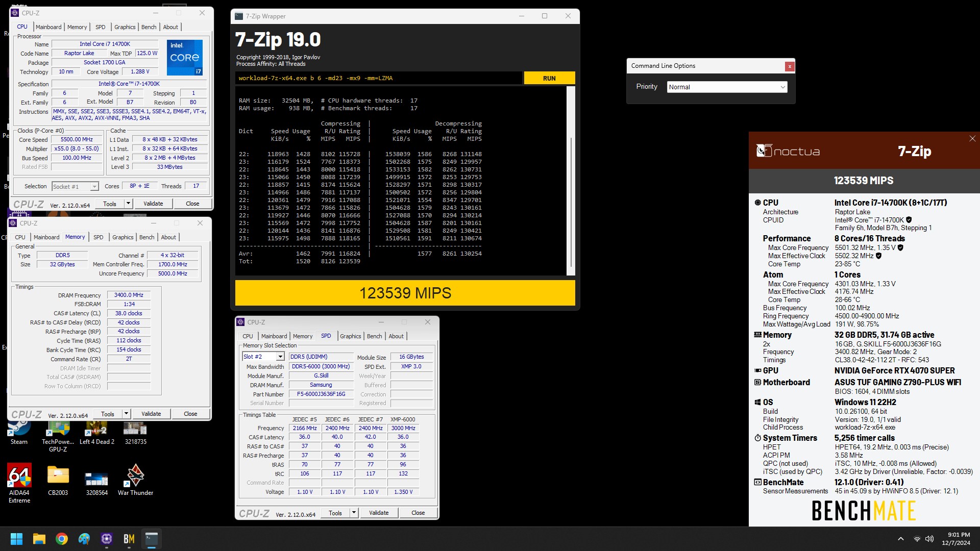The width and height of the screenshot is (980, 551).
Task: Click the Multiplier value x55.0
Action: pos(77,148)
